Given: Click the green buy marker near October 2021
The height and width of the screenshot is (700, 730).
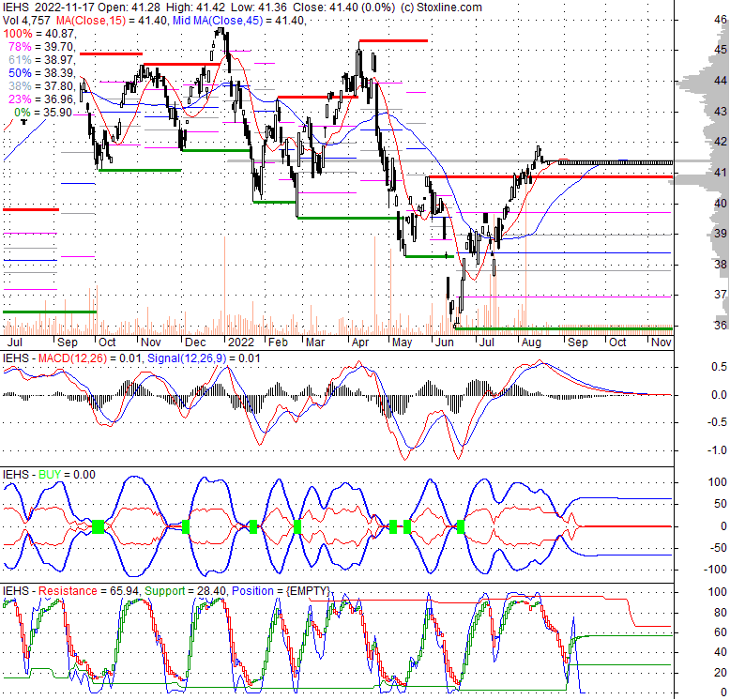Looking at the screenshot, I should click(99, 526).
